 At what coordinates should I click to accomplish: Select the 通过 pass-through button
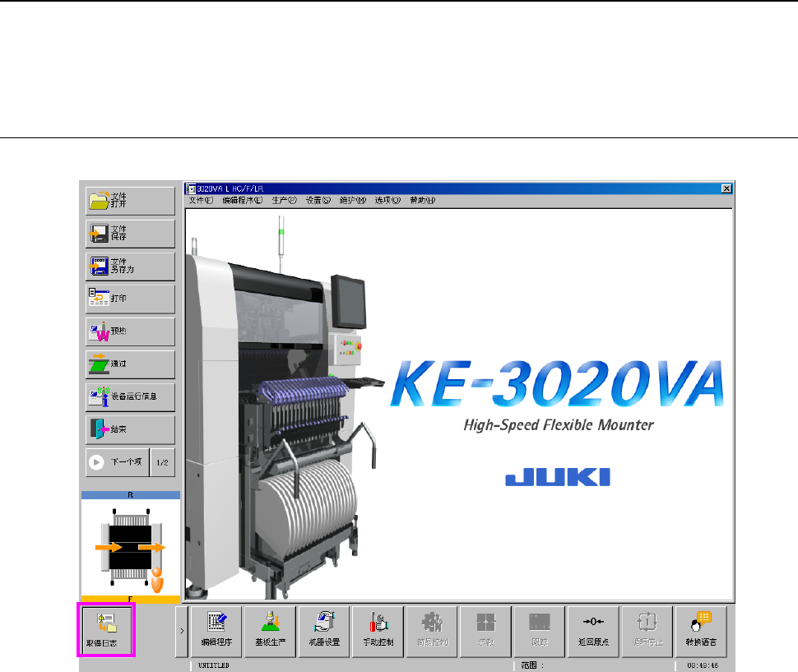pyautogui.click(x=130, y=364)
